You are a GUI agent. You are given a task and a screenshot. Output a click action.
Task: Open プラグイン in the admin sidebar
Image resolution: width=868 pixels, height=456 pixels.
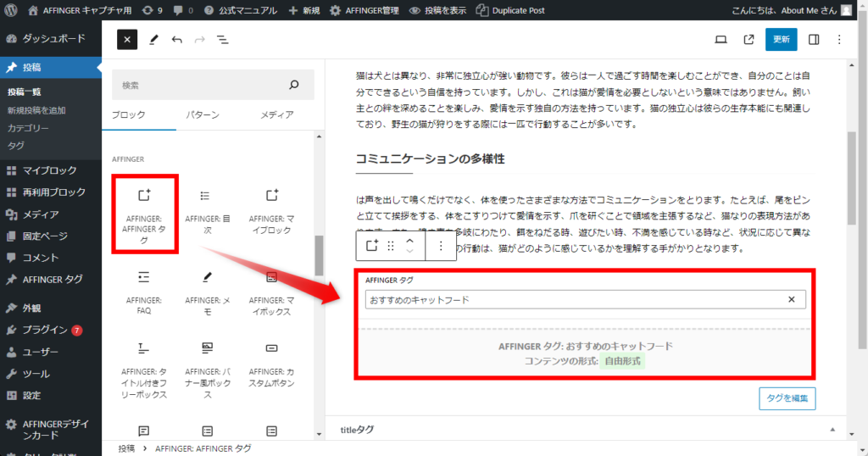click(x=45, y=330)
